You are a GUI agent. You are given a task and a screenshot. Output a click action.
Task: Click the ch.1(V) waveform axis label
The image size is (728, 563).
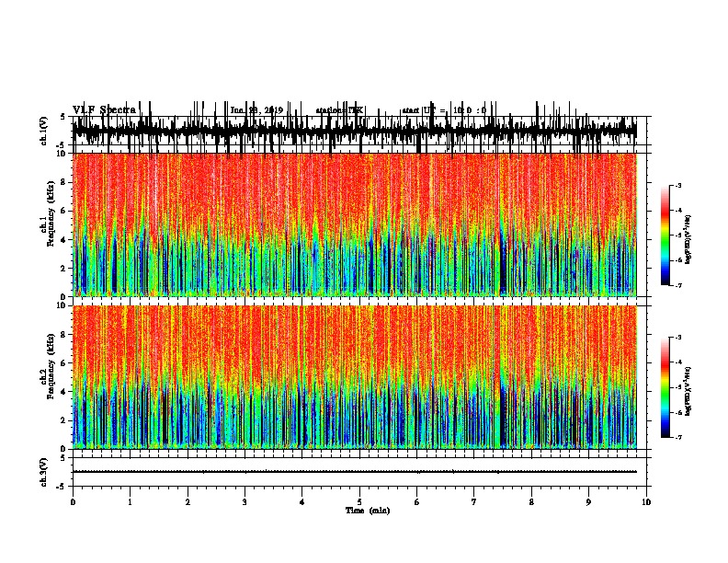coord(43,131)
